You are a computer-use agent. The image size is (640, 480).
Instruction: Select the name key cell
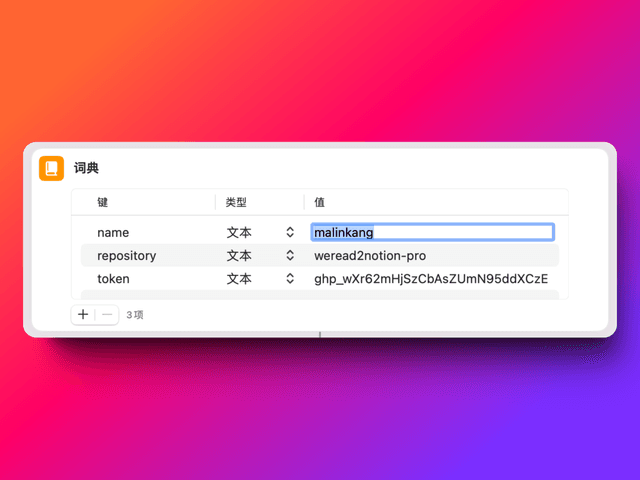click(113, 232)
